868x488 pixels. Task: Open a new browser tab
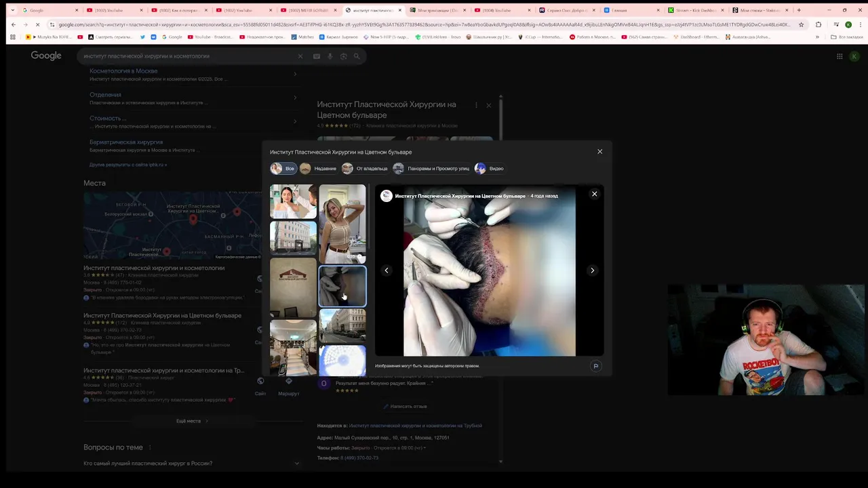pos(799,10)
